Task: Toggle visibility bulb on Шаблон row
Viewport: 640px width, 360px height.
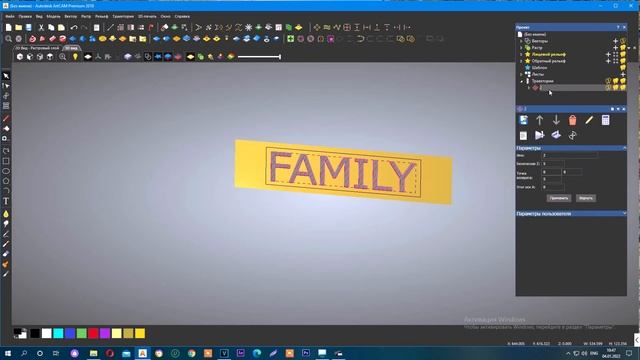Action: (623, 68)
